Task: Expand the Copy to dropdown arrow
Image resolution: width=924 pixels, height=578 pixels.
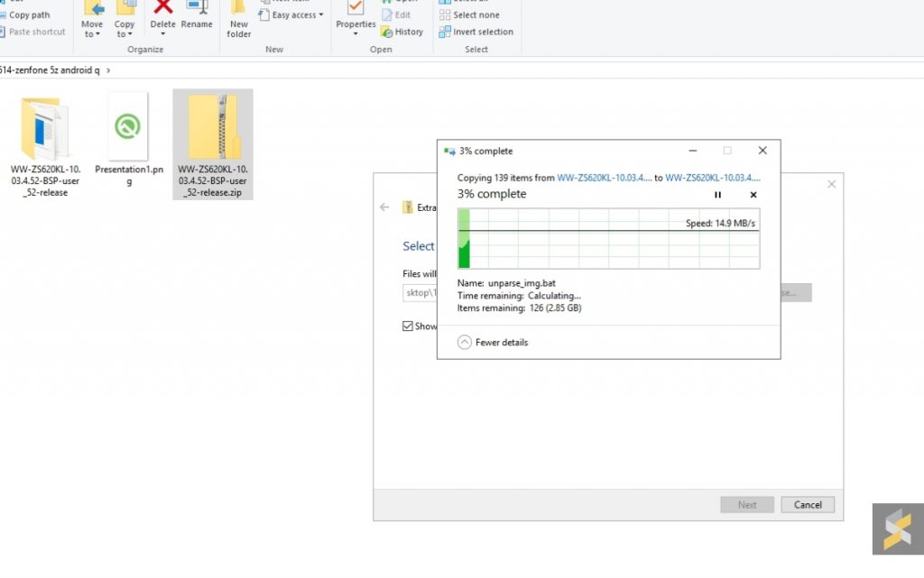Action: (x=130, y=34)
